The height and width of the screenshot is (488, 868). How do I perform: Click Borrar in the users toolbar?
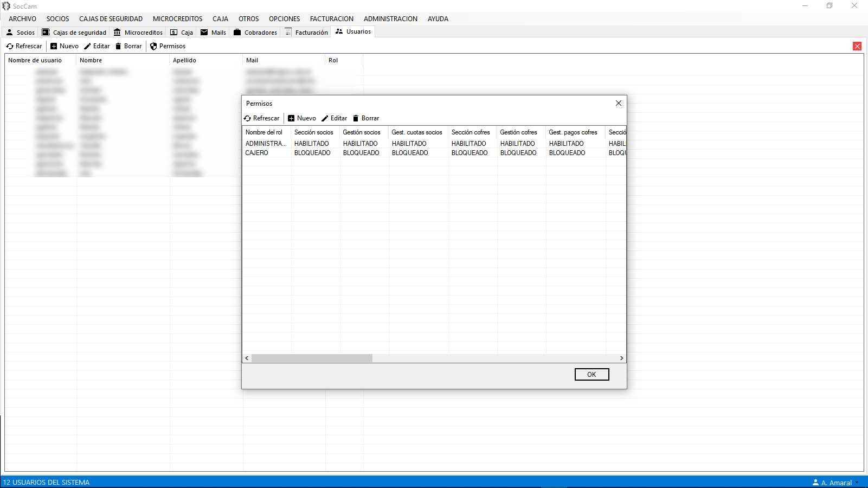[x=128, y=46]
